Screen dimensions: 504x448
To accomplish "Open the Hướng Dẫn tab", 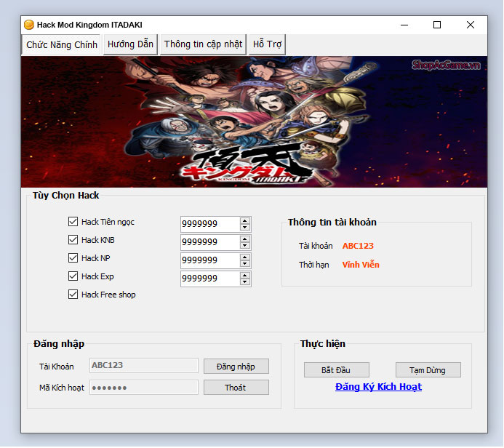I will coord(130,44).
